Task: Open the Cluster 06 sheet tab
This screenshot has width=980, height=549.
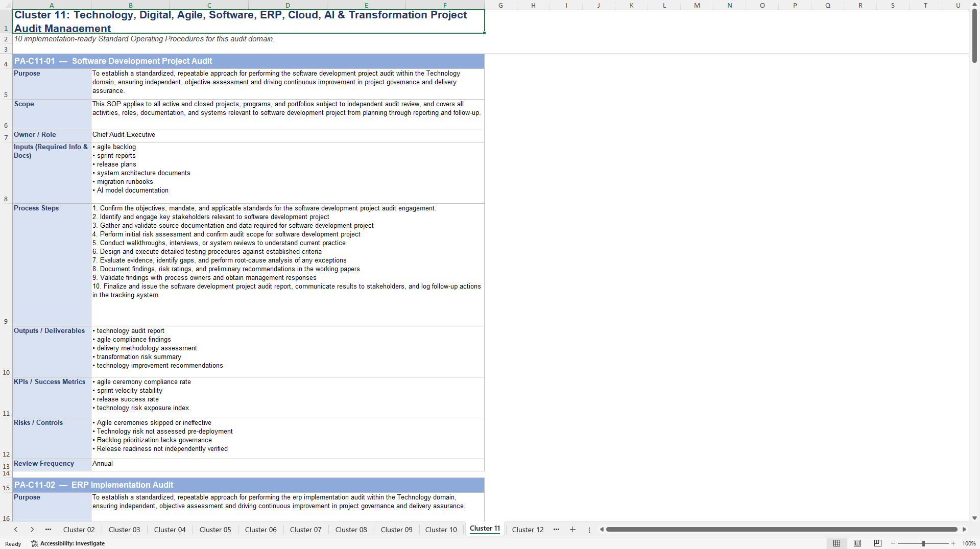Action: [x=260, y=530]
